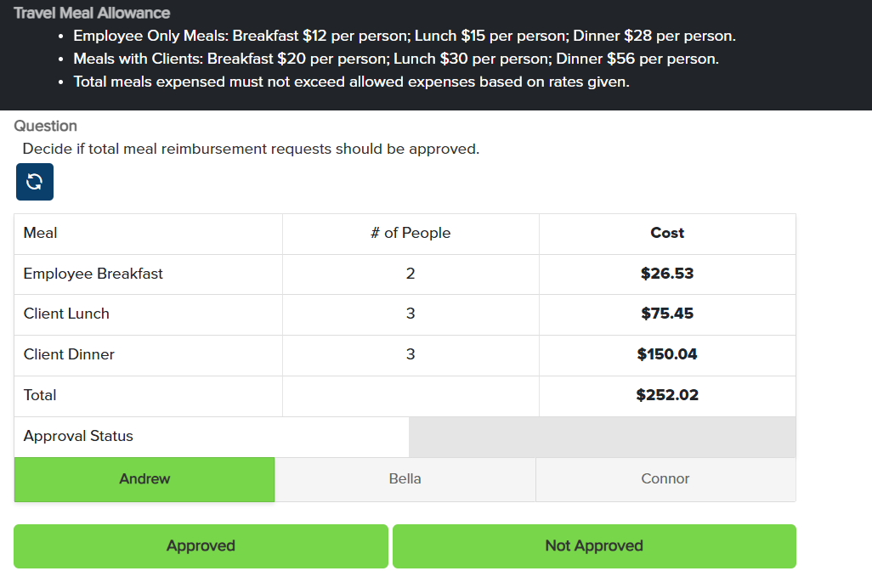The height and width of the screenshot is (588, 872).
Task: Click the Total row label
Action: pos(40,395)
